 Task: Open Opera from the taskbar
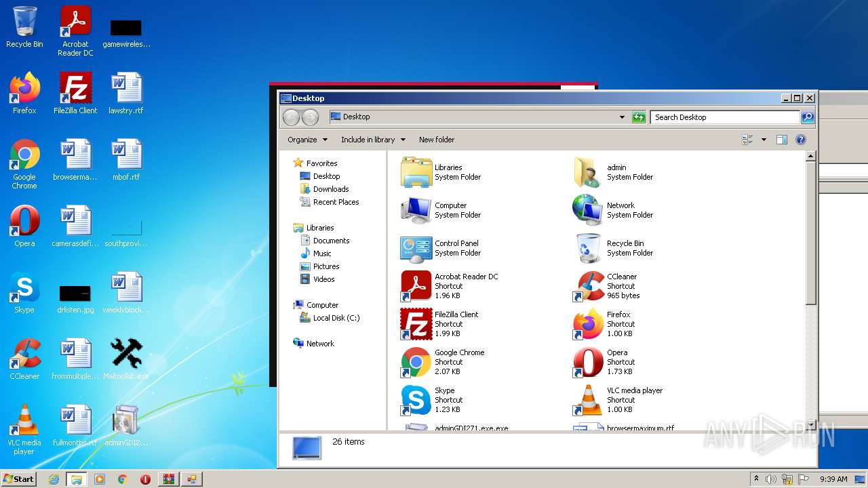tap(145, 479)
